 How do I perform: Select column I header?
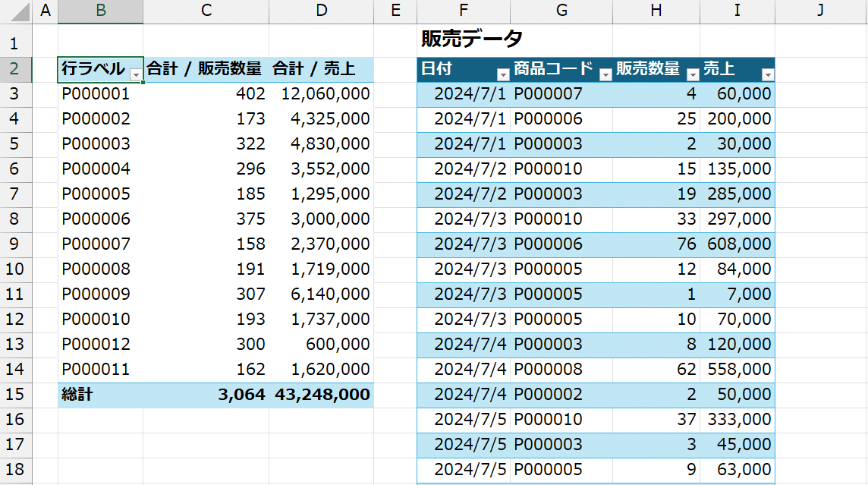click(x=737, y=11)
